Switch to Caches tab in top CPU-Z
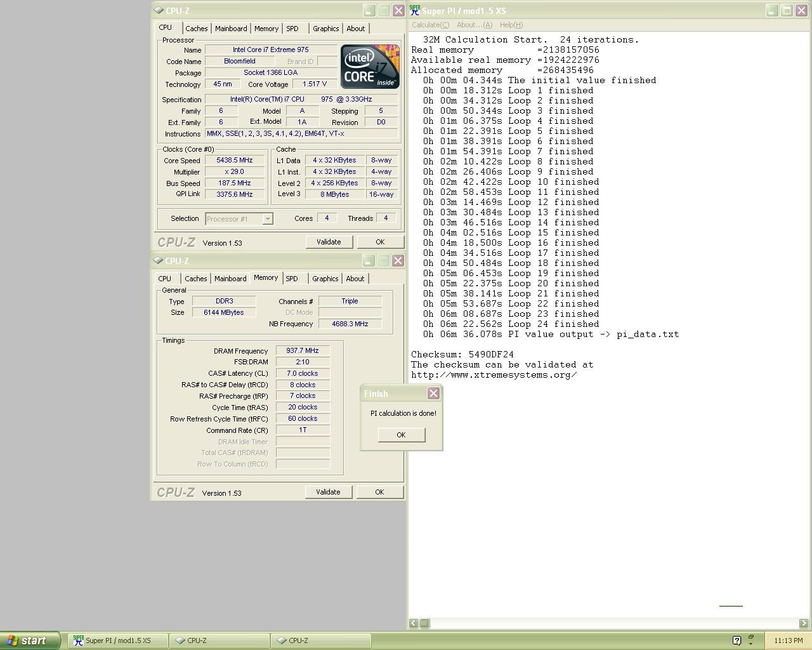This screenshot has width=812, height=650. tap(197, 29)
